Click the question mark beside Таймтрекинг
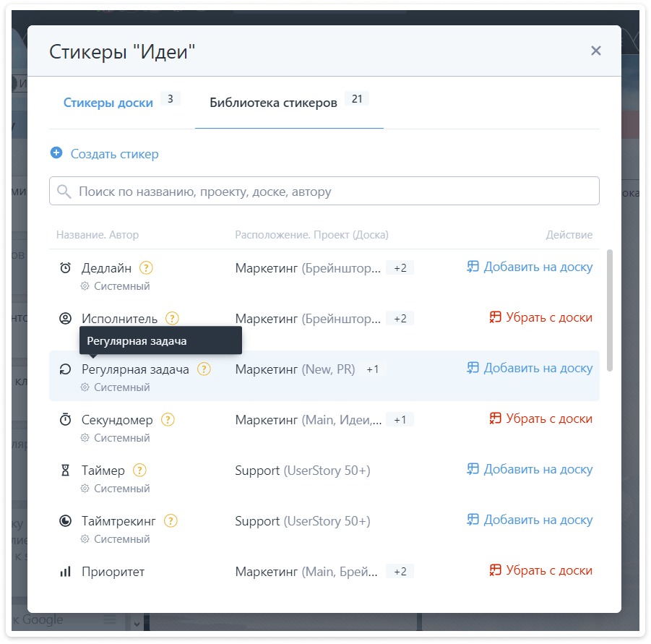 pos(171,520)
